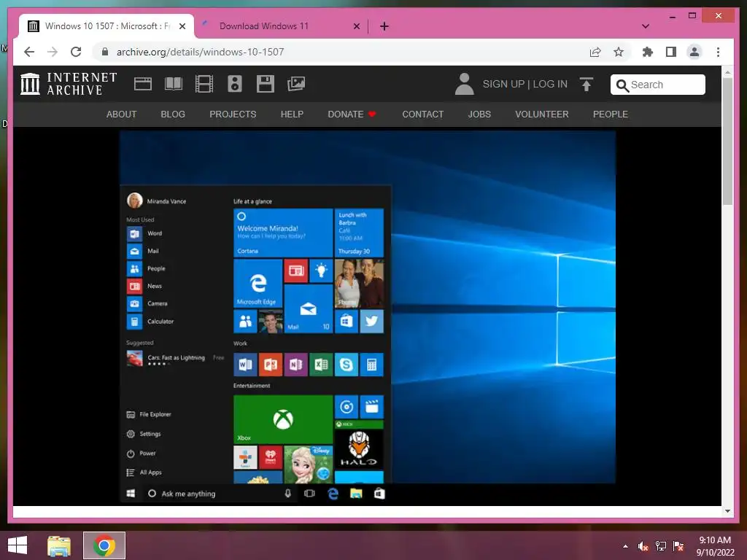
Task: Open the HELP menu item
Action: 292,114
